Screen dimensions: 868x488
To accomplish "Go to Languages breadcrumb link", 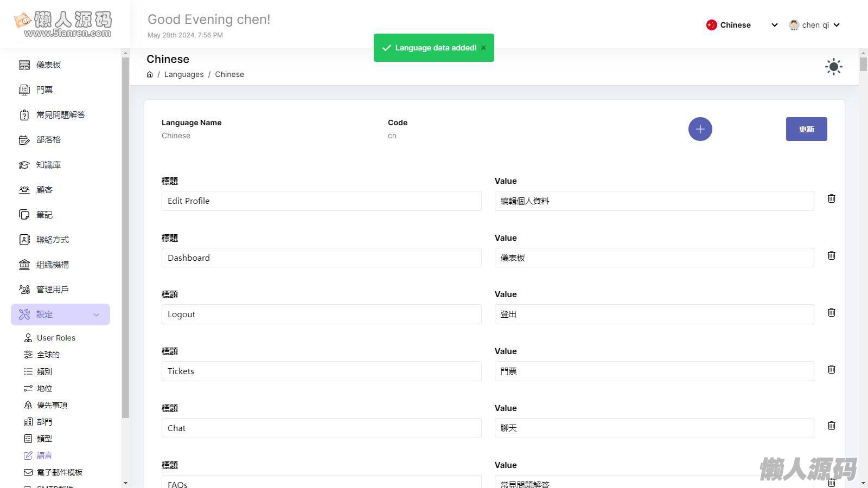I will [184, 75].
